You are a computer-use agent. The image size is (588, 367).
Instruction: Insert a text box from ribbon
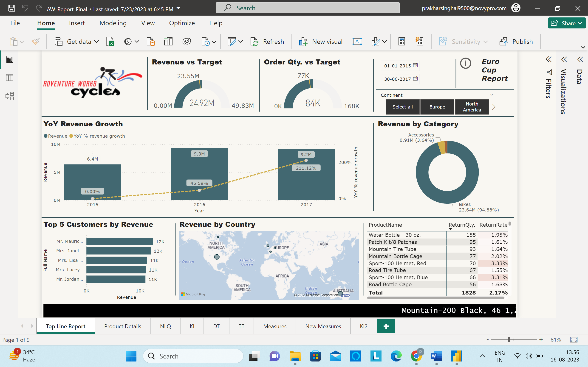point(357,42)
